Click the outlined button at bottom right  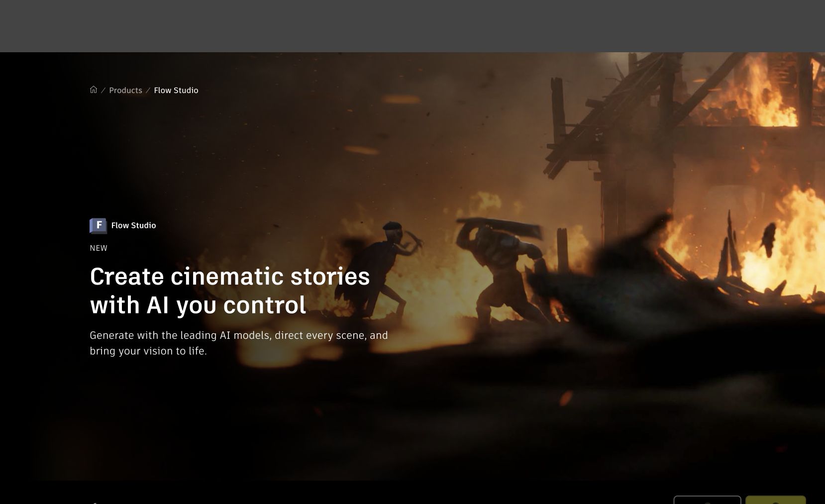click(707, 500)
